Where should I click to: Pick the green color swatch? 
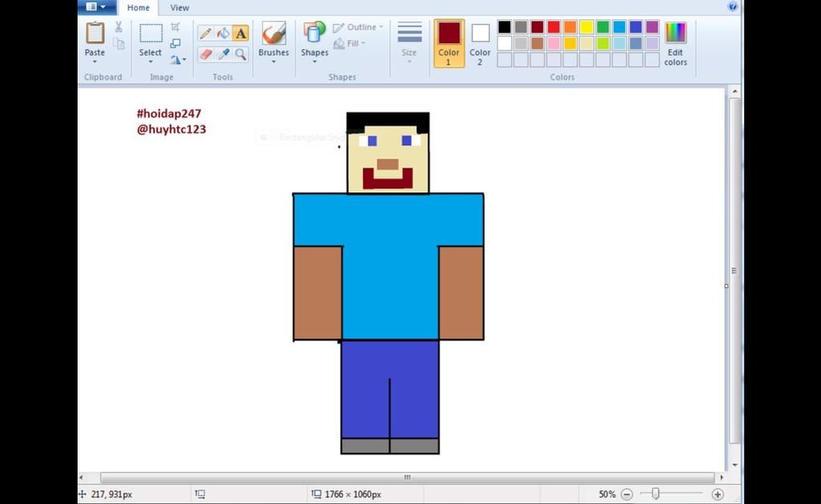click(603, 26)
